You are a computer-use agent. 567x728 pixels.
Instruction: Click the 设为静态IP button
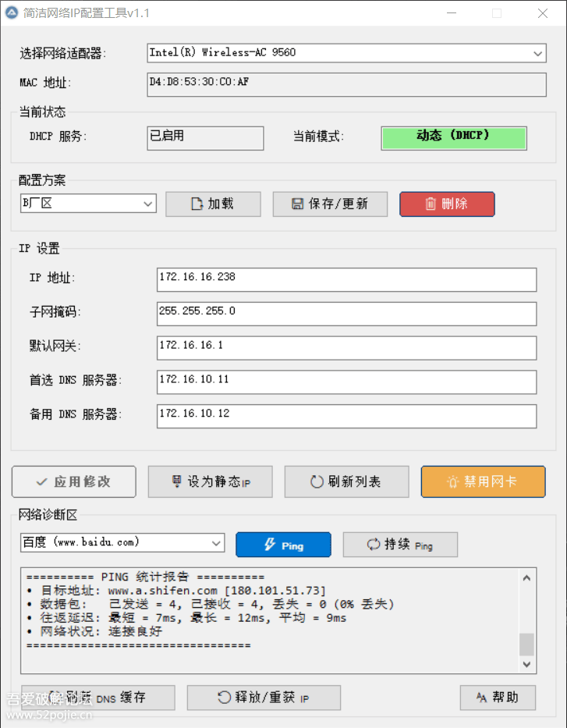[x=211, y=481]
